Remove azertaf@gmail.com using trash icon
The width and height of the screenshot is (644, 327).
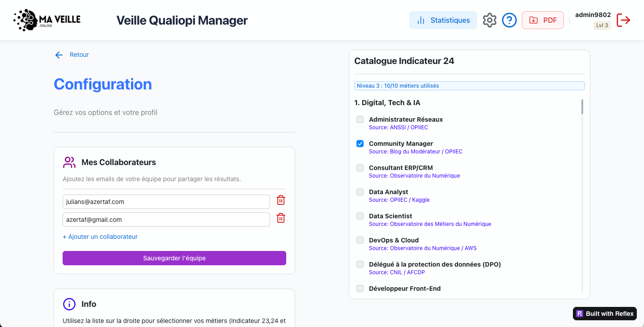click(x=281, y=218)
